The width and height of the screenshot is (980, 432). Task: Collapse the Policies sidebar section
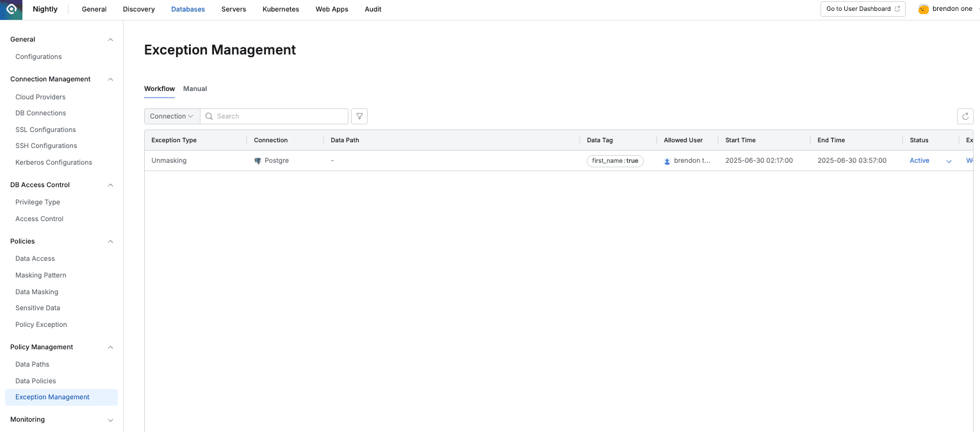pos(110,242)
